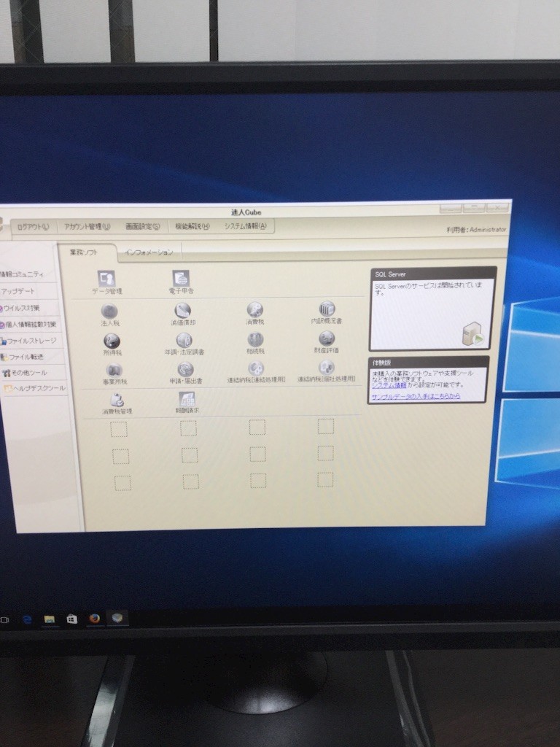Open the アカウント管理(U) menu
This screenshot has width=560, height=747.
[87, 226]
